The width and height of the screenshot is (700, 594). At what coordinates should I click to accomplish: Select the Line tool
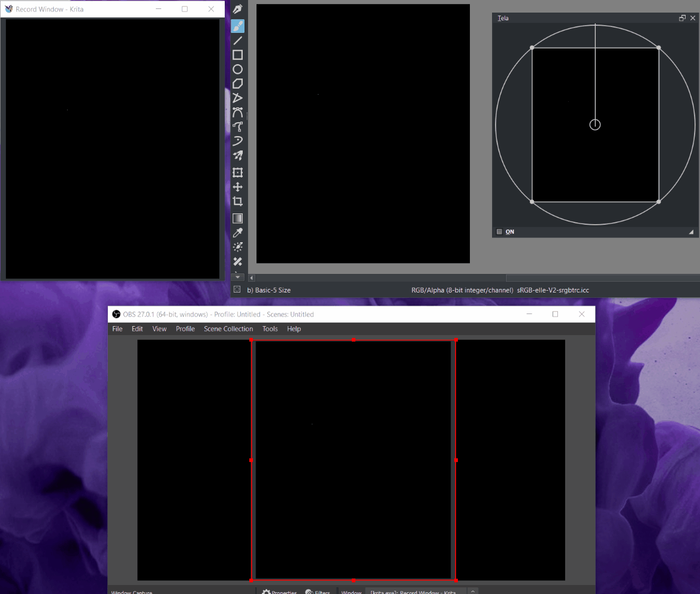pyautogui.click(x=238, y=41)
